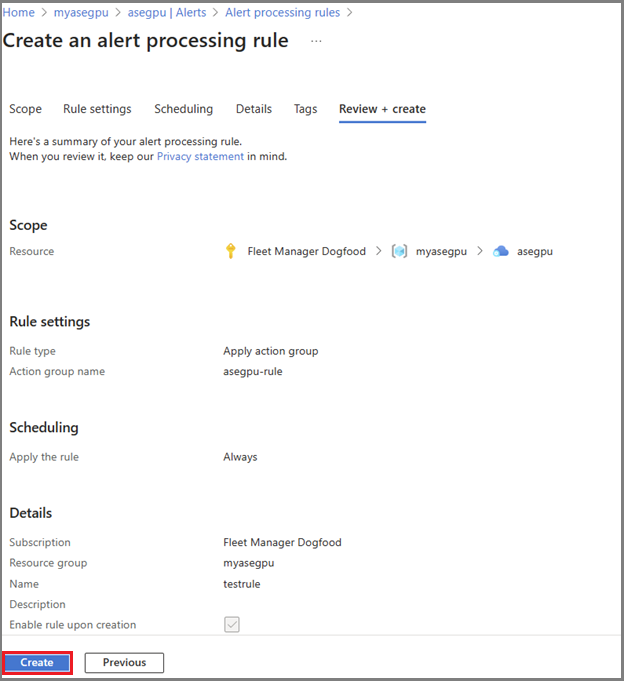The image size is (624, 681).
Task: Click chevron after myasegpu in resource path
Action: pos(480,251)
